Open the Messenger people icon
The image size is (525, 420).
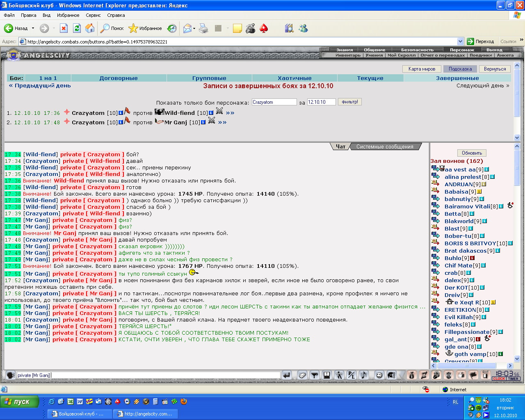click(x=303, y=28)
